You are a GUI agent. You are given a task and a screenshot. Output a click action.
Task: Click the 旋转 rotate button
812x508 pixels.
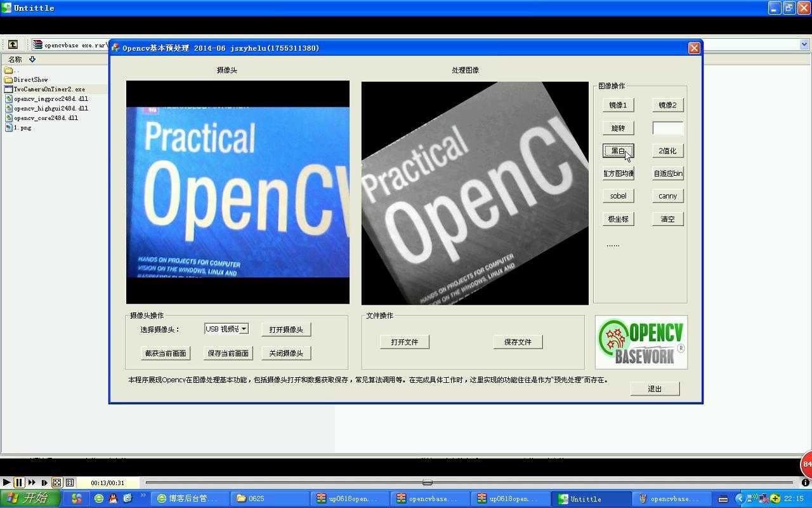[618, 128]
